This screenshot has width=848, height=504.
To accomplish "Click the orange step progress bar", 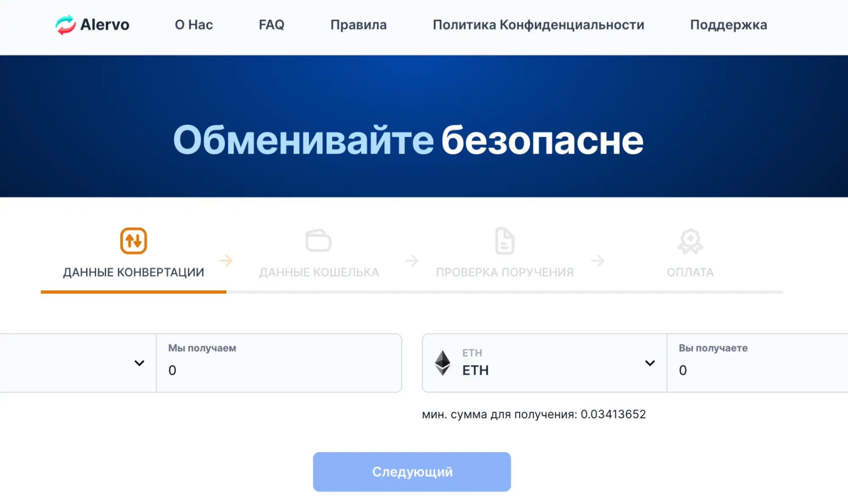I will (x=133, y=291).
